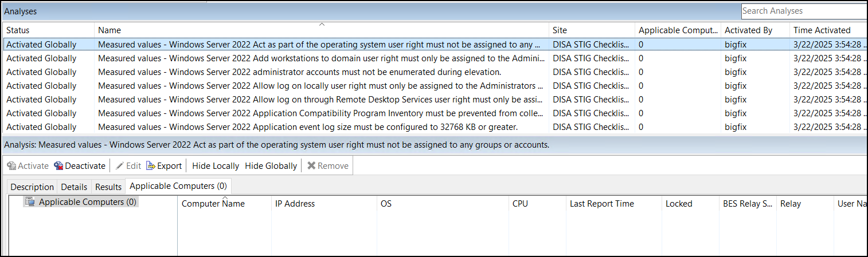868x257 pixels.
Task: Click the Edit pencil icon
Action: pyautogui.click(x=119, y=166)
